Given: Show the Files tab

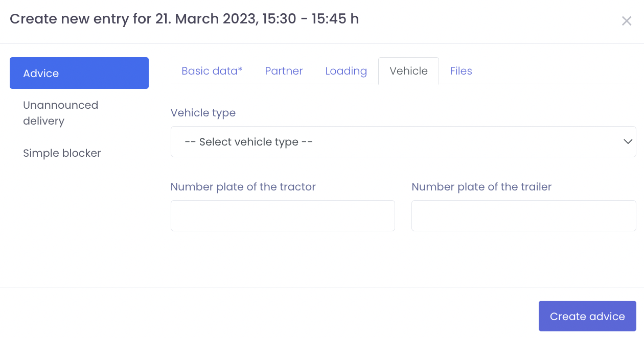Looking at the screenshot, I should click(461, 71).
